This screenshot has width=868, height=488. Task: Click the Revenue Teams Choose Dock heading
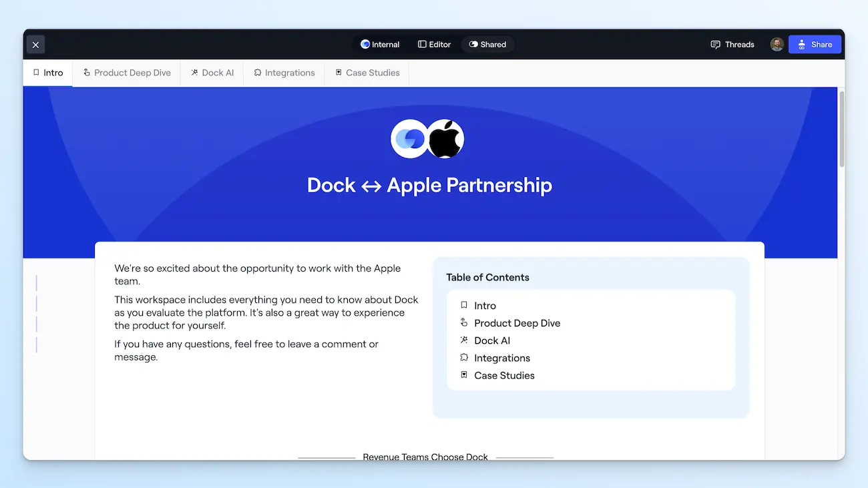coord(425,457)
